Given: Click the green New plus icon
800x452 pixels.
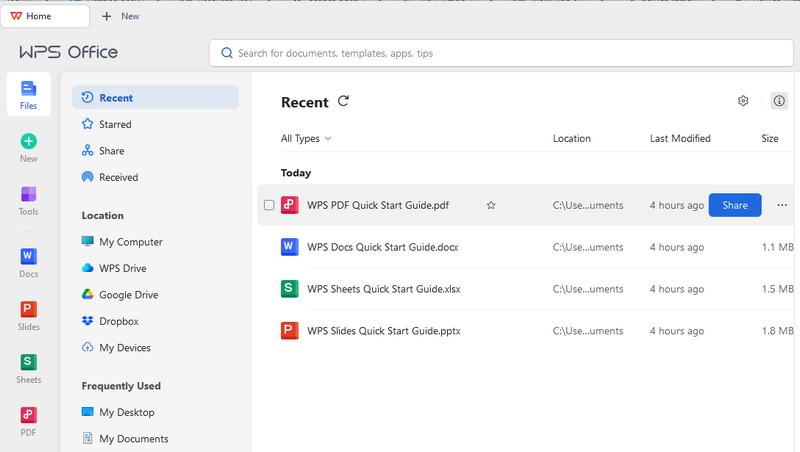Looking at the screenshot, I should (29, 141).
